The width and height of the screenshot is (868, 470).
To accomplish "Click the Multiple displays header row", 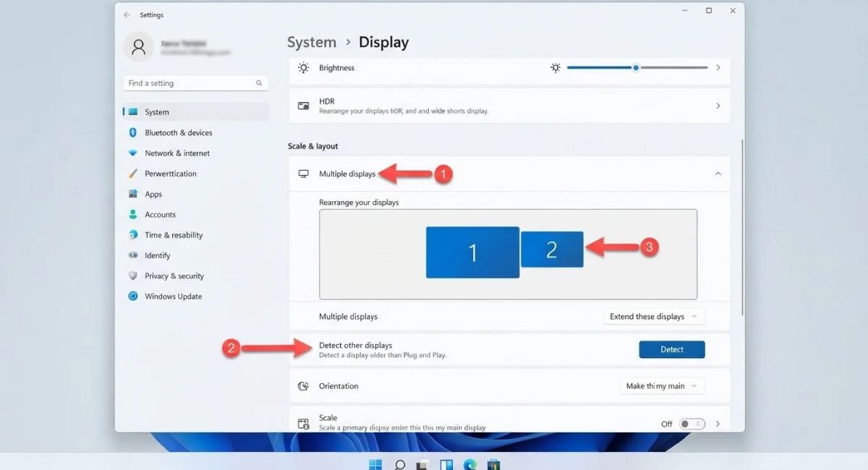I will click(x=509, y=174).
